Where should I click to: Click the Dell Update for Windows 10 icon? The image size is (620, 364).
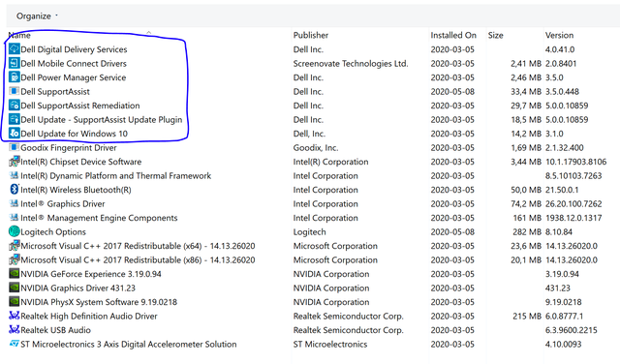pyautogui.click(x=14, y=134)
